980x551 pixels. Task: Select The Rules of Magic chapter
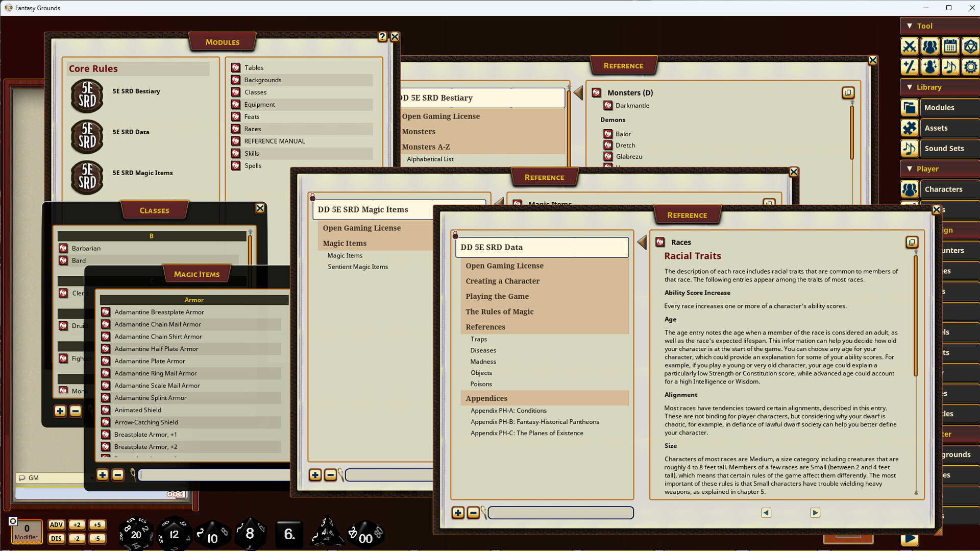(x=499, y=312)
